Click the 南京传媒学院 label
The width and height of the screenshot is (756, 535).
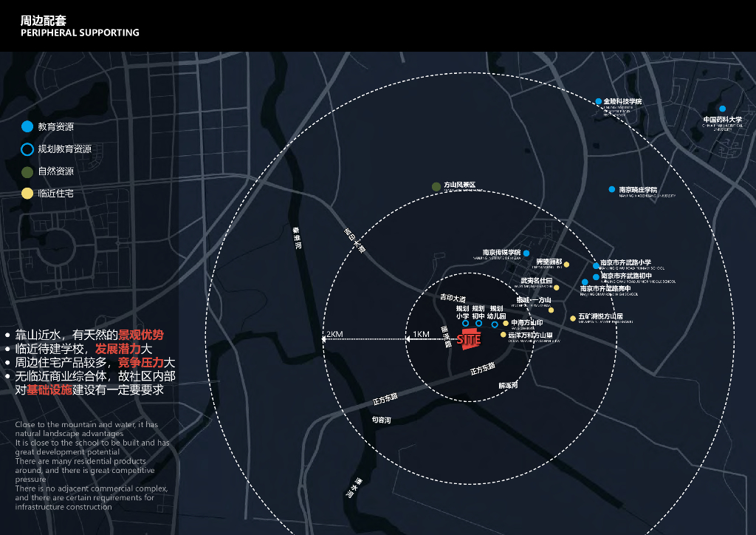coord(501,252)
